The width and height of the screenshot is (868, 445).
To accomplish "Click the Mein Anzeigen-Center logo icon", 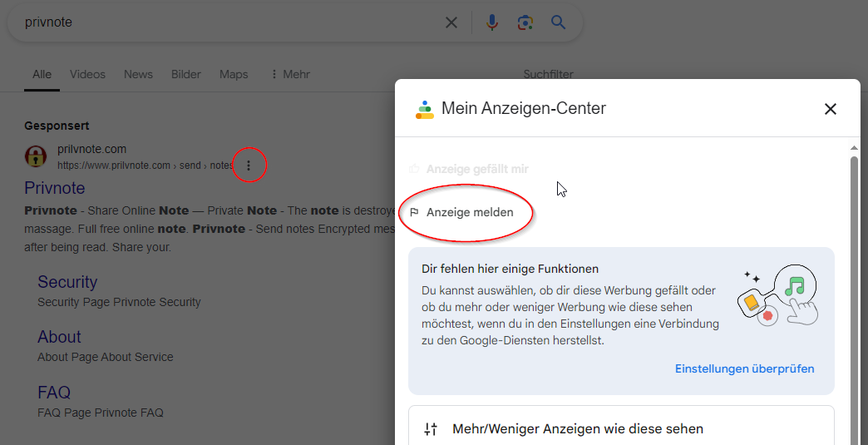I will [x=425, y=110].
